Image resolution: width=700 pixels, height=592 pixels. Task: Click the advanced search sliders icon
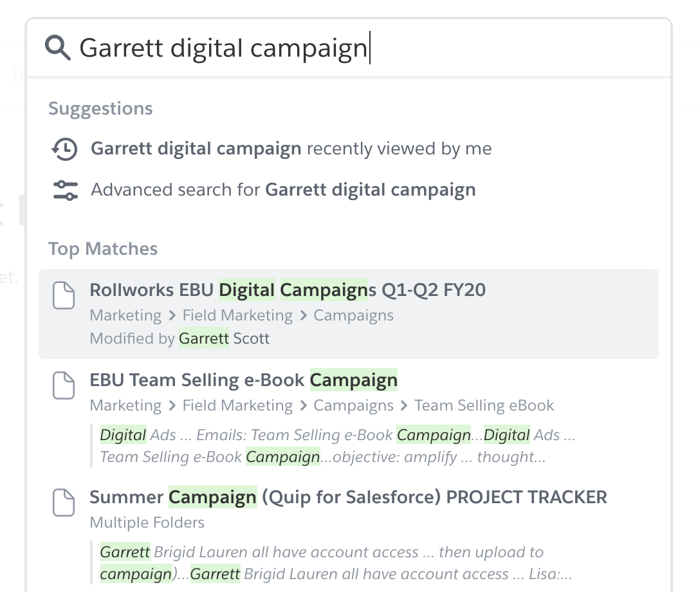click(65, 190)
